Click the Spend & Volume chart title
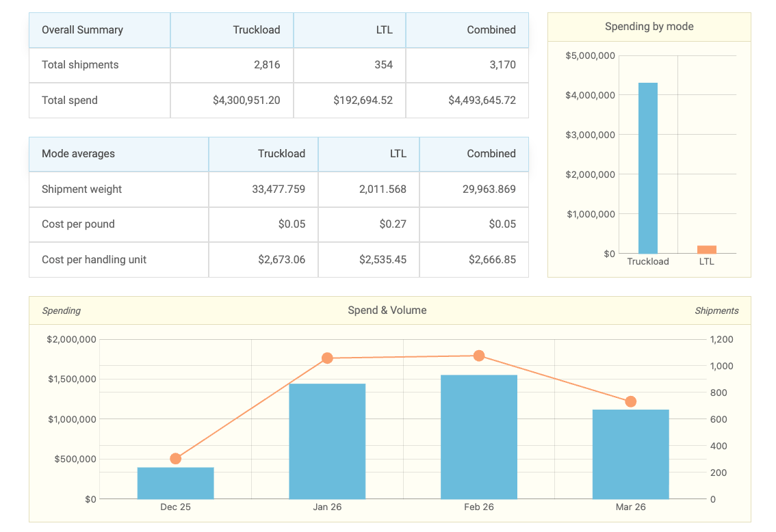The height and width of the screenshot is (532, 776). click(x=387, y=310)
